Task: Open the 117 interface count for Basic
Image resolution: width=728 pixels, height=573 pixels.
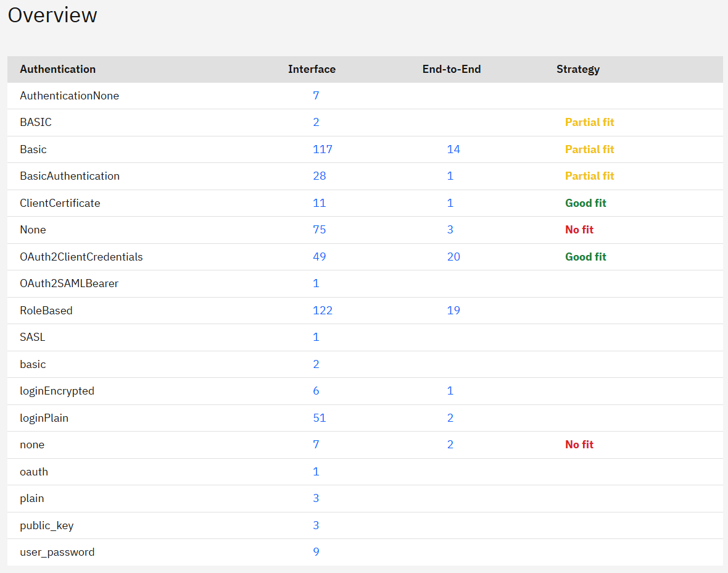Action: click(x=322, y=149)
